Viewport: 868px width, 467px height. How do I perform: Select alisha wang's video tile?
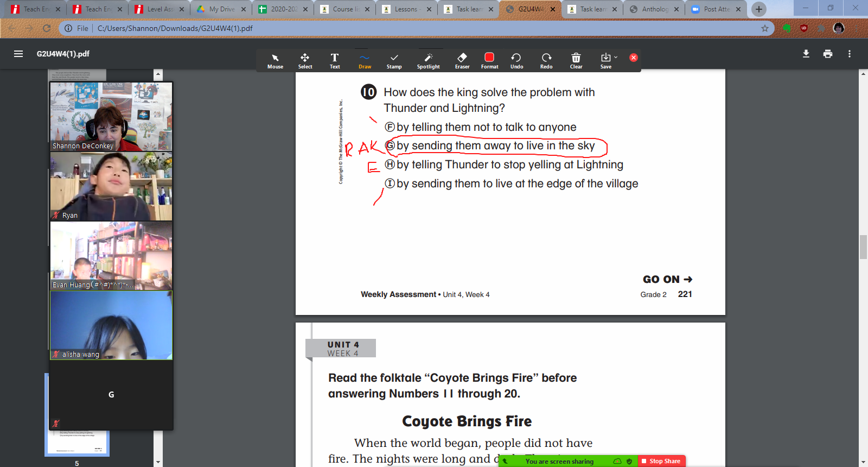[111, 325]
